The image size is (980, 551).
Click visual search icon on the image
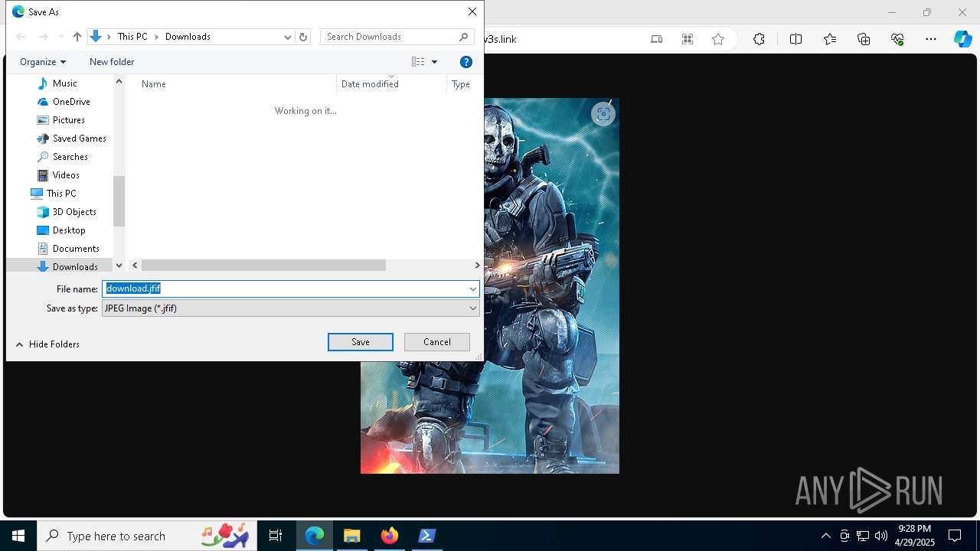603,114
